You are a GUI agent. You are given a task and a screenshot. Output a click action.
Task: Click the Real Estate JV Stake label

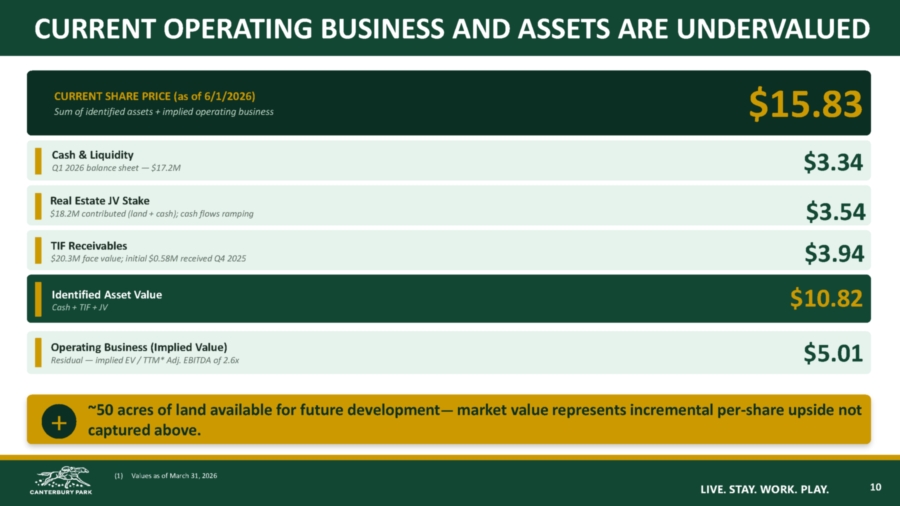point(100,201)
